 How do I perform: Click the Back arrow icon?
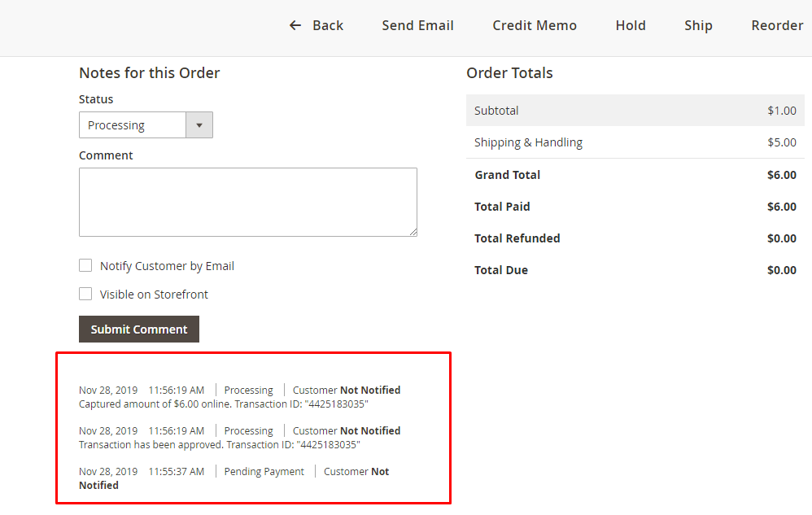coord(295,25)
